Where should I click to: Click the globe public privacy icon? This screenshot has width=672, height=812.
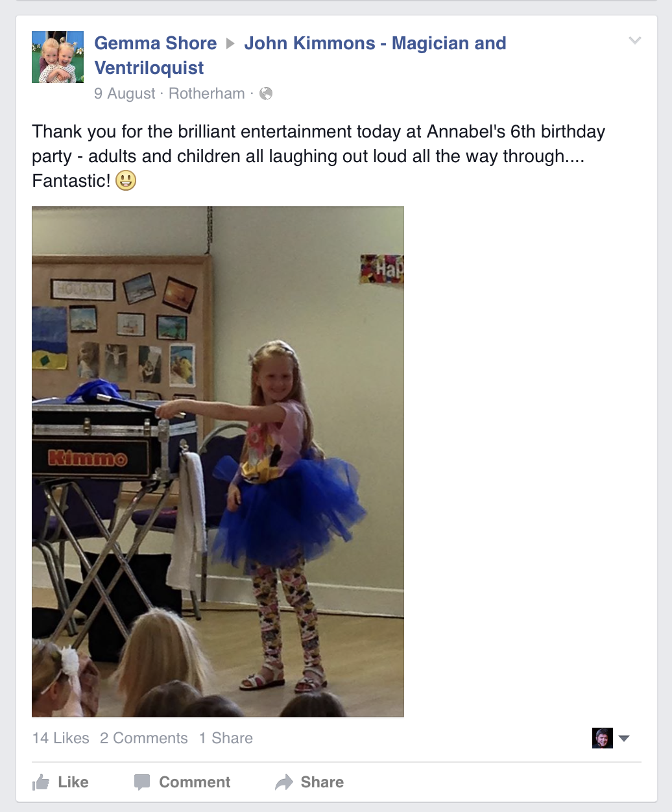266,93
